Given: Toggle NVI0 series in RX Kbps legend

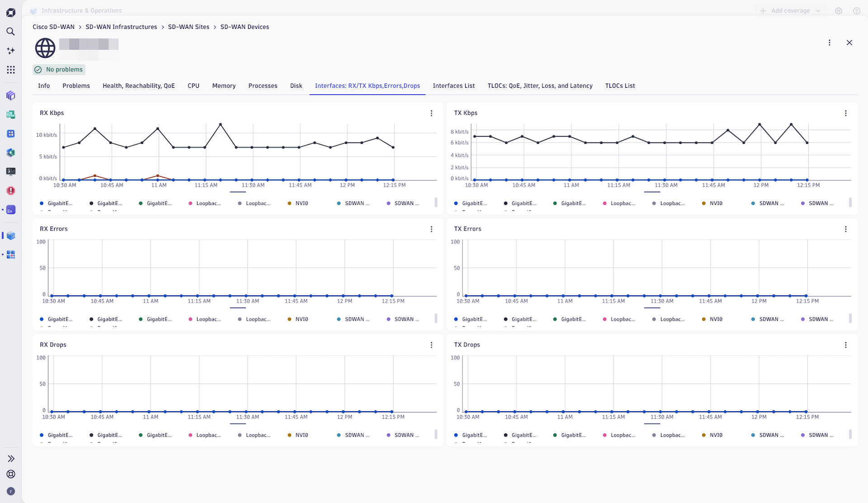Looking at the screenshot, I should (x=298, y=204).
